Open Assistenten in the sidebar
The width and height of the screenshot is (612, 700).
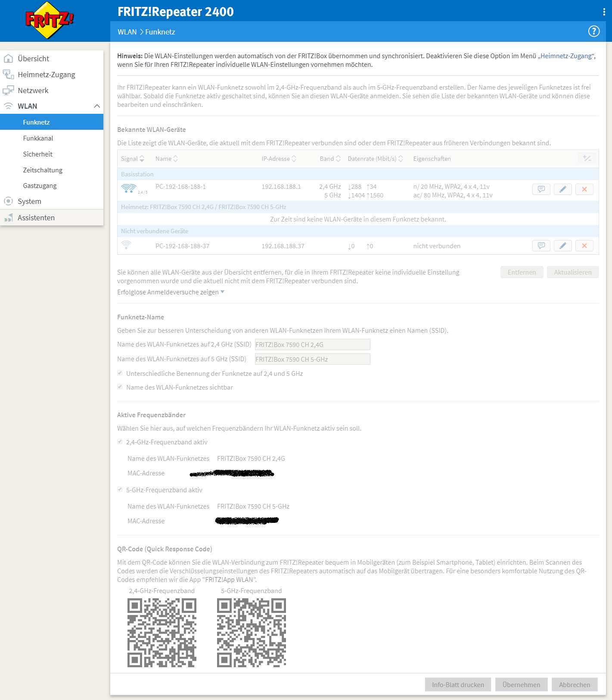(52, 218)
